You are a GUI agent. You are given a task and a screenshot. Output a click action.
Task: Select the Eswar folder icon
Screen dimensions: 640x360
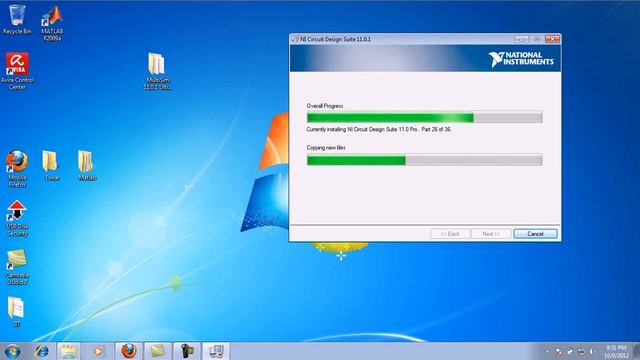[x=51, y=166]
